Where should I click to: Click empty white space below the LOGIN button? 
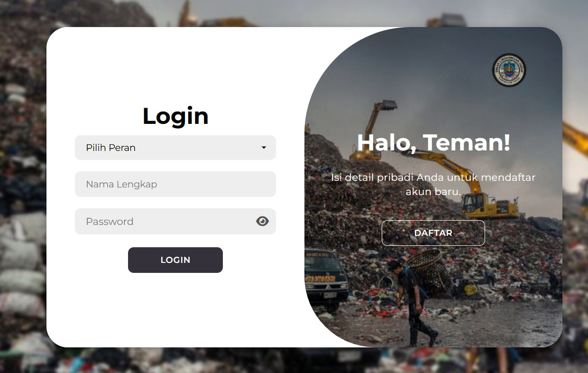(x=175, y=308)
